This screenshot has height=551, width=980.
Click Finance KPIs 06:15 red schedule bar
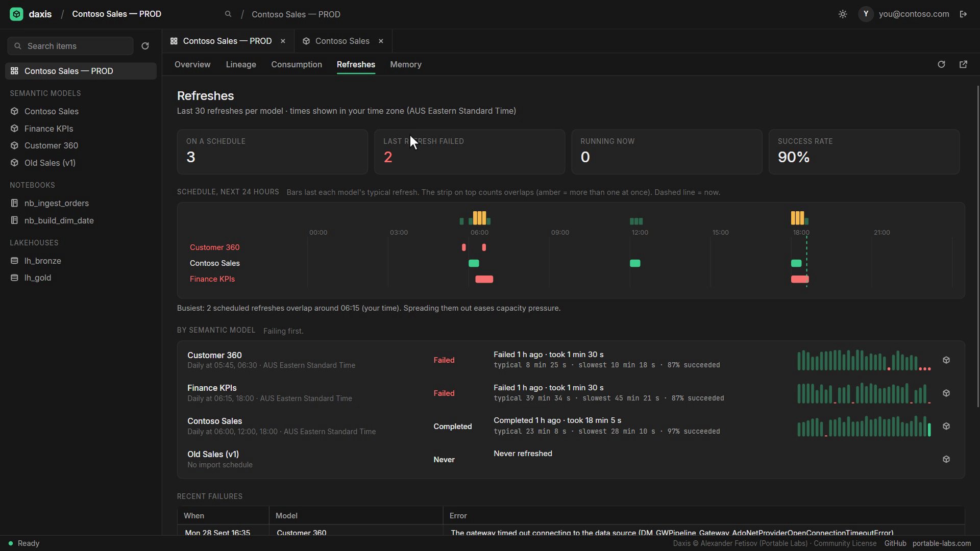484,279
